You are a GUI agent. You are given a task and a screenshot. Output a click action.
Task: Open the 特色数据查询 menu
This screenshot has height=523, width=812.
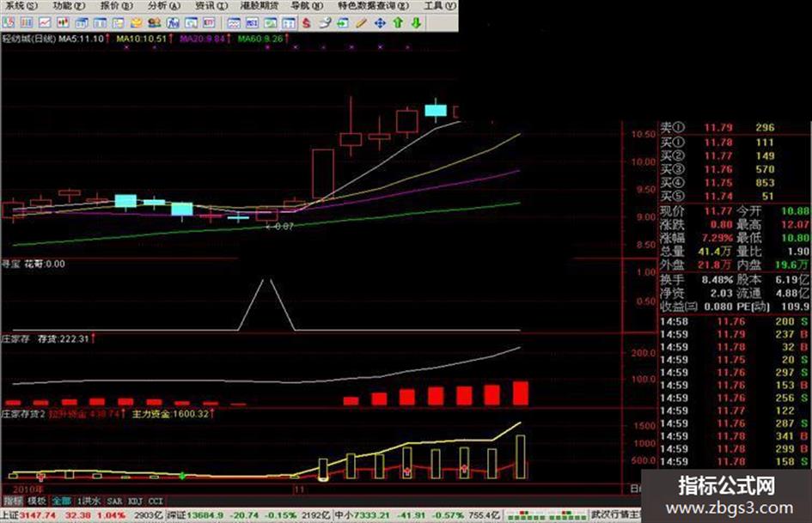click(x=374, y=6)
